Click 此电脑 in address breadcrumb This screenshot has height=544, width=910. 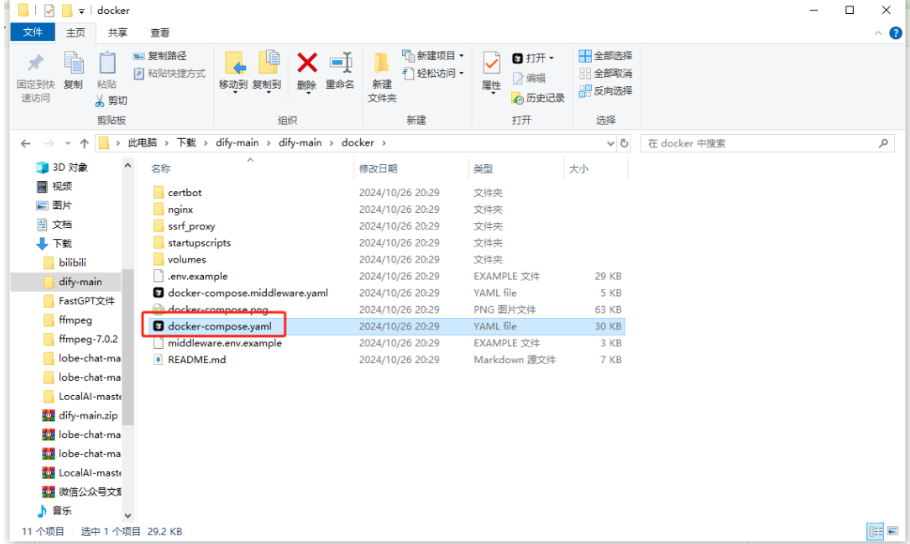(x=142, y=143)
